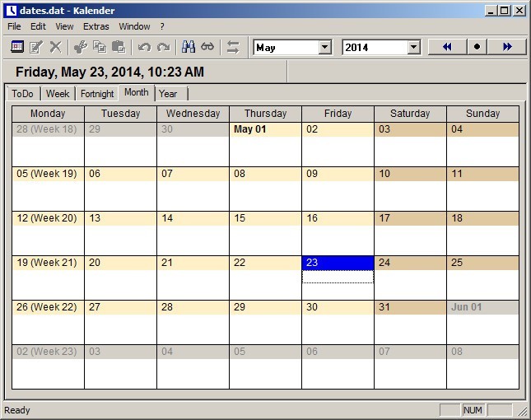Click the delete entry X icon
The width and height of the screenshot is (531, 420).
(55, 47)
